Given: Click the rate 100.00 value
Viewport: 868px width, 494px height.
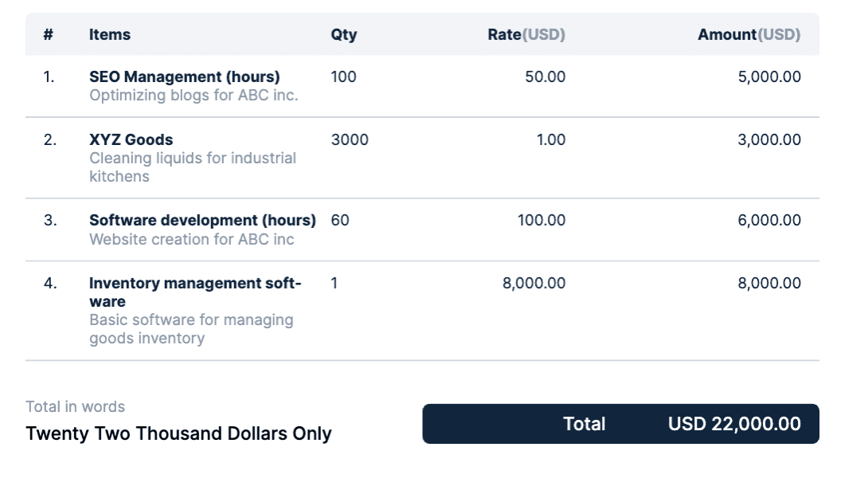Looking at the screenshot, I should click(541, 220).
